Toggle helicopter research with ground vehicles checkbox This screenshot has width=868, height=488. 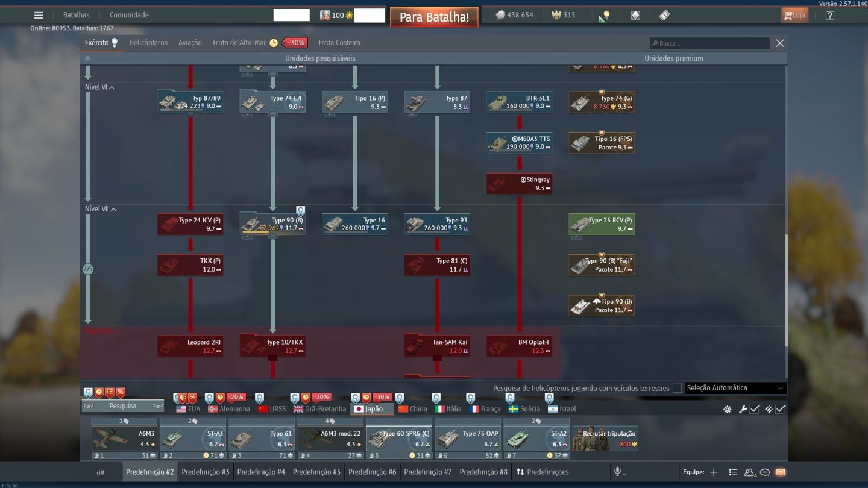click(677, 388)
